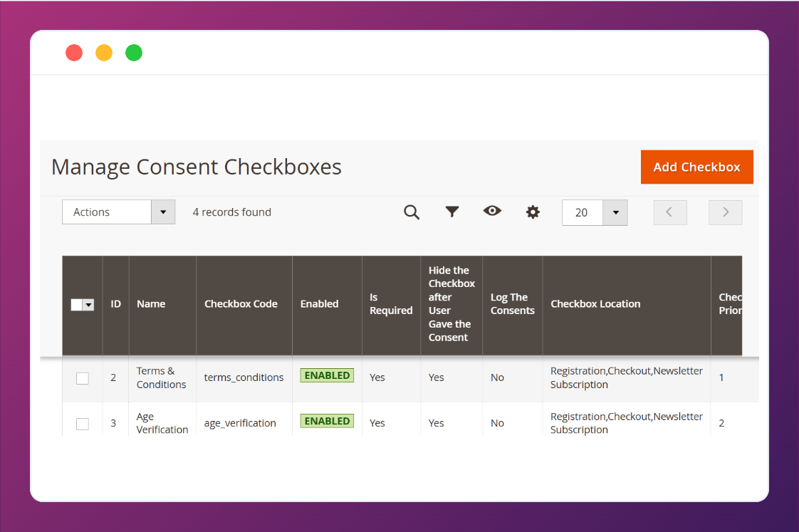Tick the Terms & Conditions row checkbox

coord(83,378)
